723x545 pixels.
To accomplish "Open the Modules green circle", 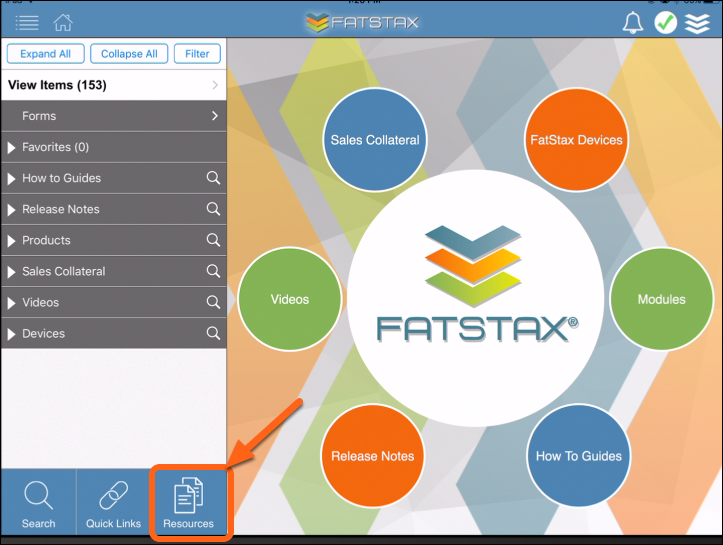I will coord(662,299).
